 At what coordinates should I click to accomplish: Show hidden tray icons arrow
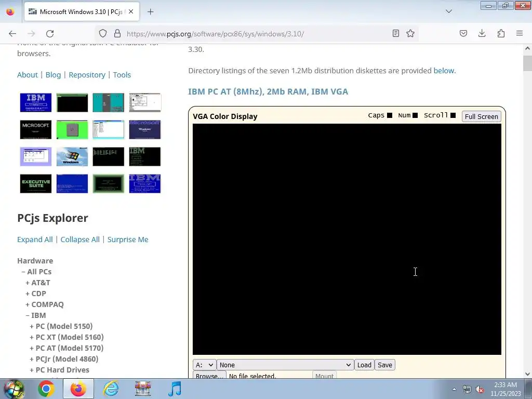[454, 389]
